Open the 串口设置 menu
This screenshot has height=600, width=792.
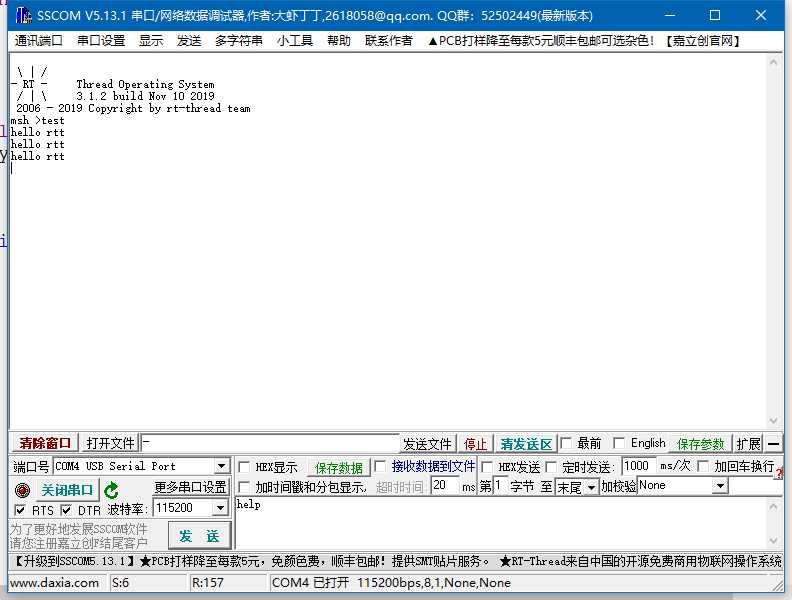pyautogui.click(x=101, y=40)
